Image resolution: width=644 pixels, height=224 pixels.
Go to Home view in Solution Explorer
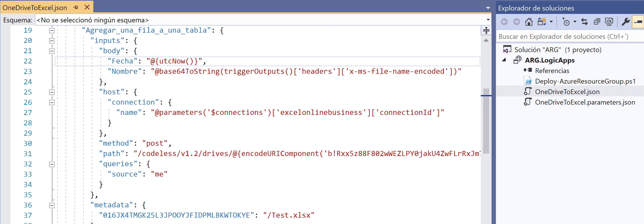[529, 22]
